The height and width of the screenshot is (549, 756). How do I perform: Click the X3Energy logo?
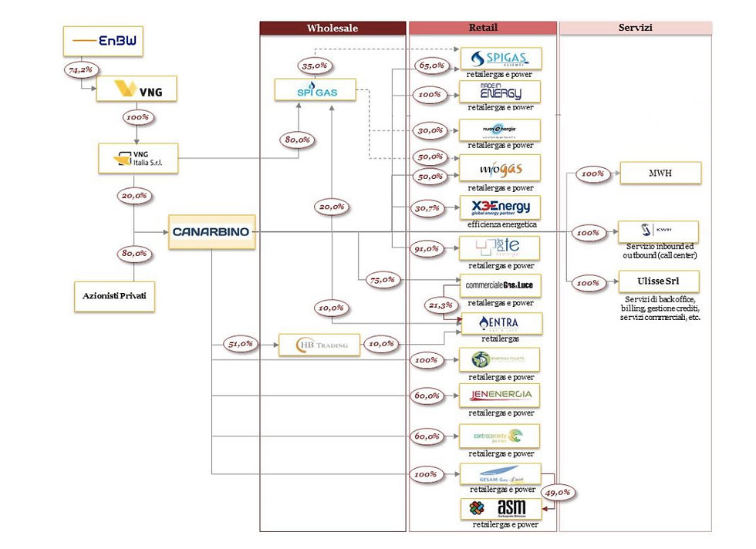[x=500, y=207]
